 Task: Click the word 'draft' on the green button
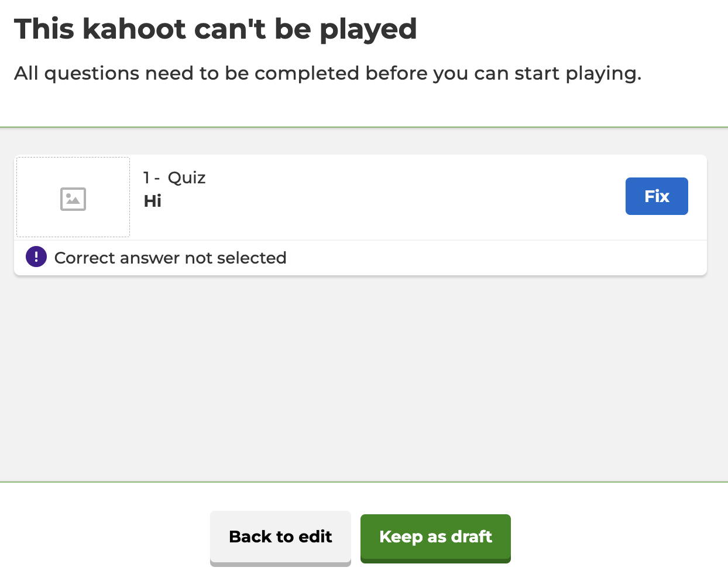point(471,537)
